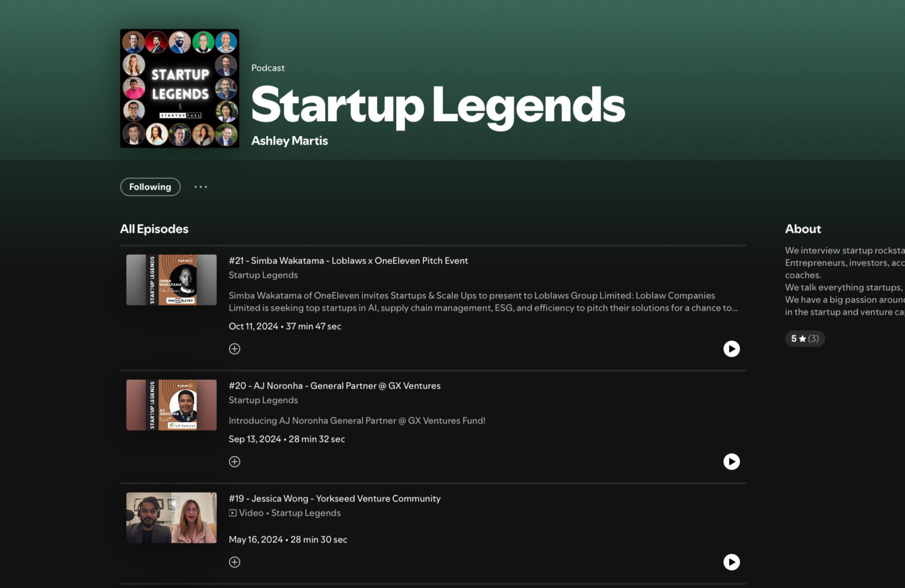Screen dimensions: 905x588
Task: Open episode #19 video preview thumbnail
Action: (x=171, y=517)
